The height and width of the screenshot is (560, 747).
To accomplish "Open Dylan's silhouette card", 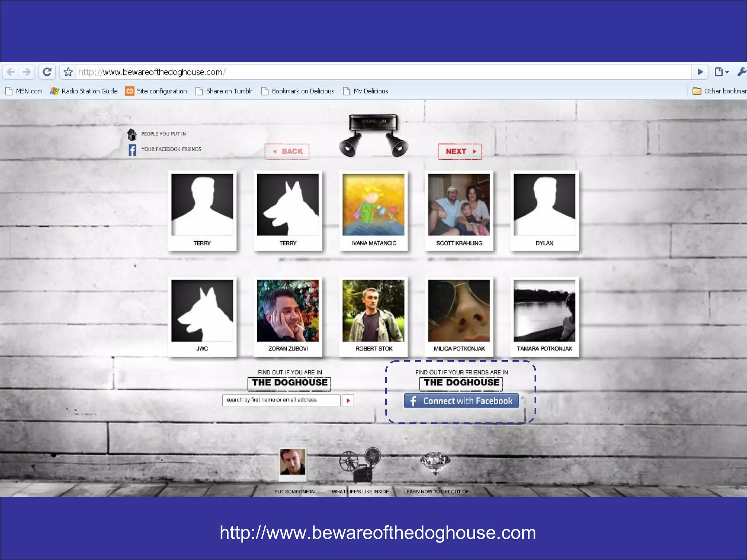I will click(545, 211).
